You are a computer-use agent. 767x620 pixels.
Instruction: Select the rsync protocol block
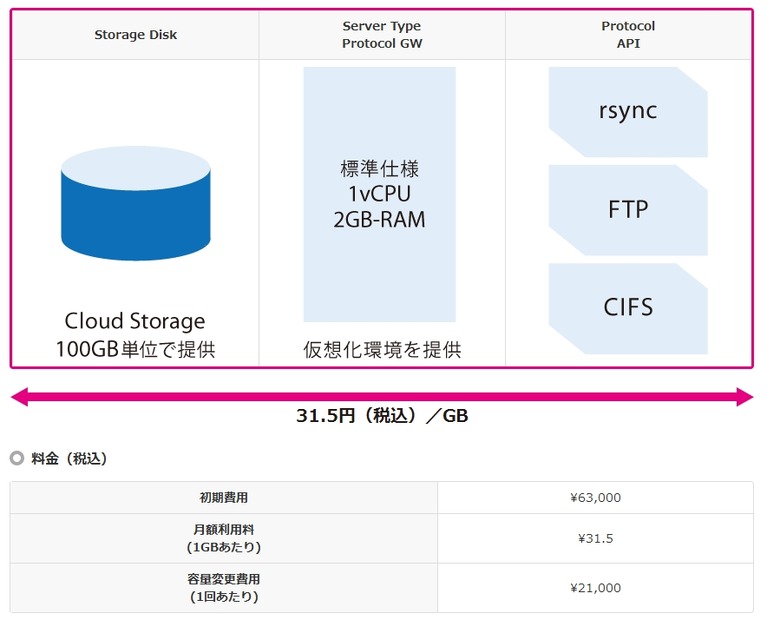click(x=628, y=112)
